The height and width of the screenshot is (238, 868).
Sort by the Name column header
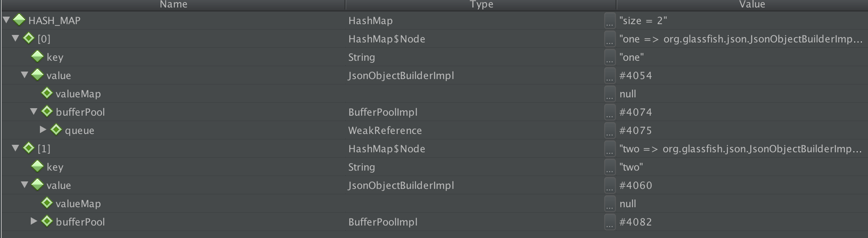pyautogui.click(x=173, y=5)
